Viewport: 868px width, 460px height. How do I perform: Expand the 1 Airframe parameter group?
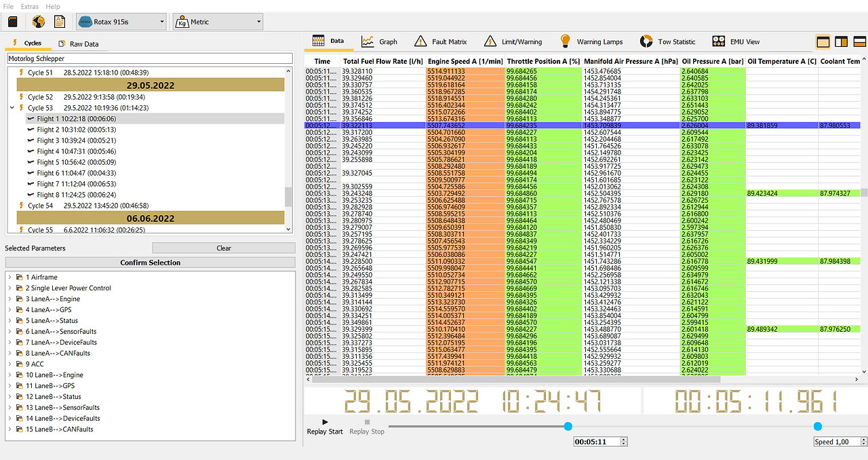(x=10, y=277)
